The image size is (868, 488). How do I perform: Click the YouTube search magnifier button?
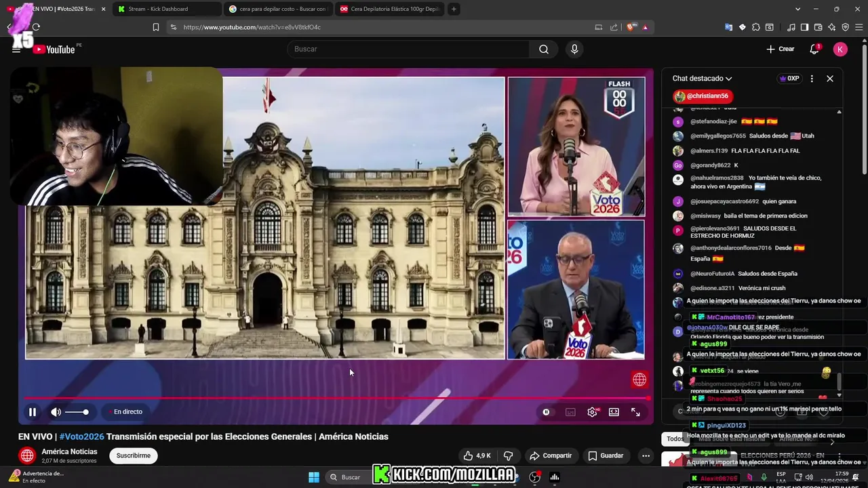pos(544,49)
